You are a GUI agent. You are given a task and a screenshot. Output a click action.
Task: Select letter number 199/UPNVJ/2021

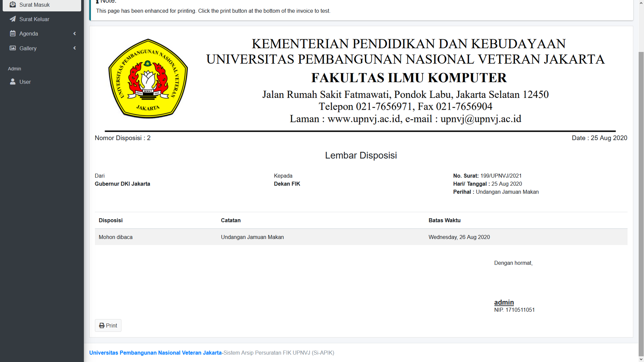tap(501, 176)
